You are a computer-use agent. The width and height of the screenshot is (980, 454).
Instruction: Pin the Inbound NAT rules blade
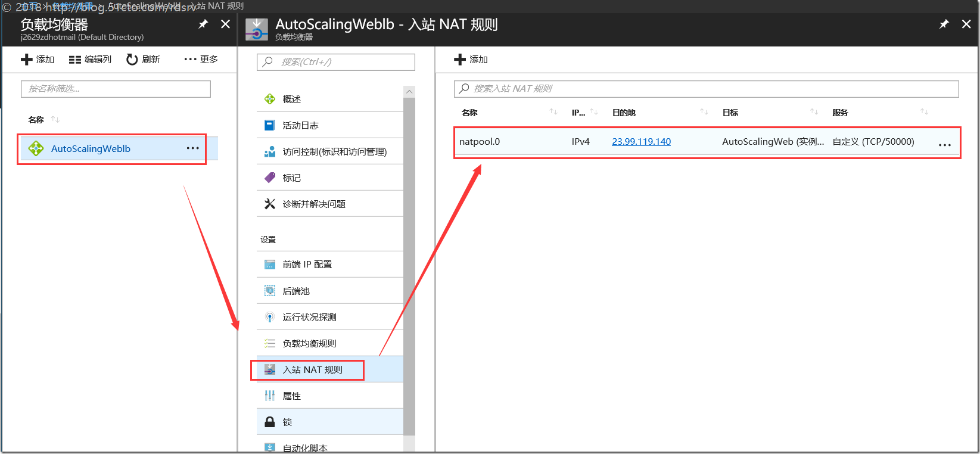coord(944,24)
